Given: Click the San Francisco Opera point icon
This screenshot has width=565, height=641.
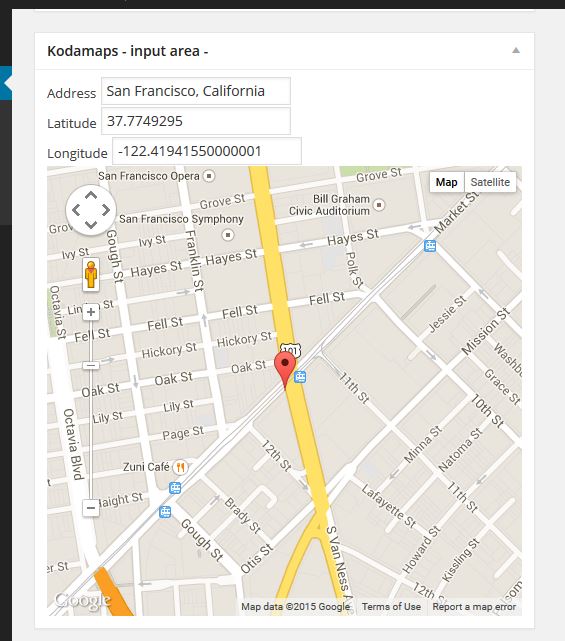Looking at the screenshot, I should coord(209,176).
